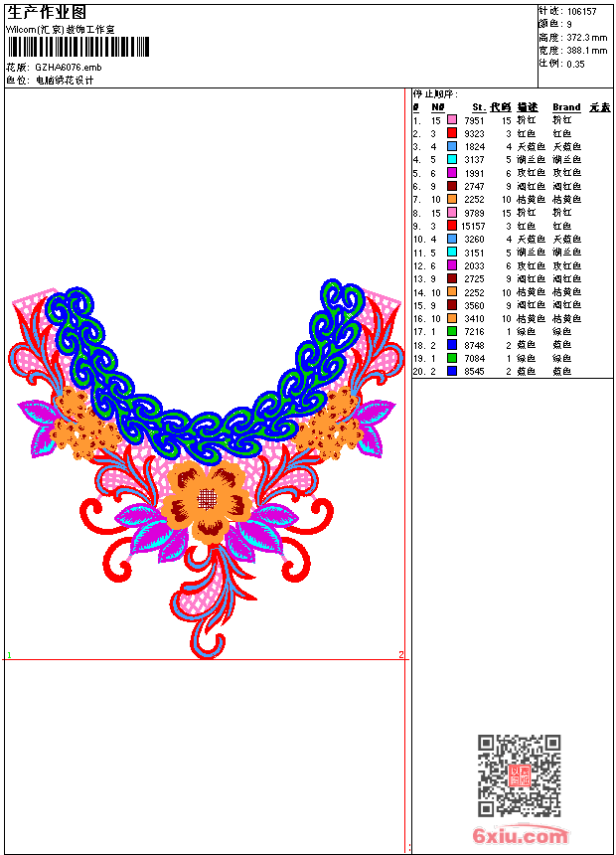Select the stitch count 9789
616x855 pixels.
(x=474, y=213)
